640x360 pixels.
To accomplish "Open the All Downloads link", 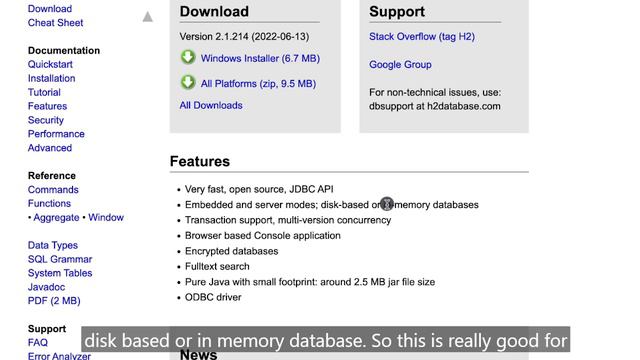I will tap(211, 105).
